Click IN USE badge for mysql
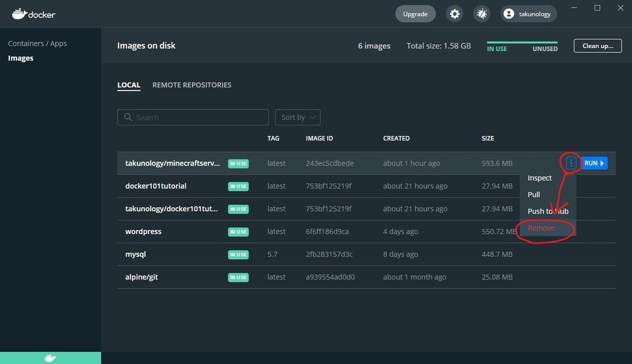 coord(238,254)
